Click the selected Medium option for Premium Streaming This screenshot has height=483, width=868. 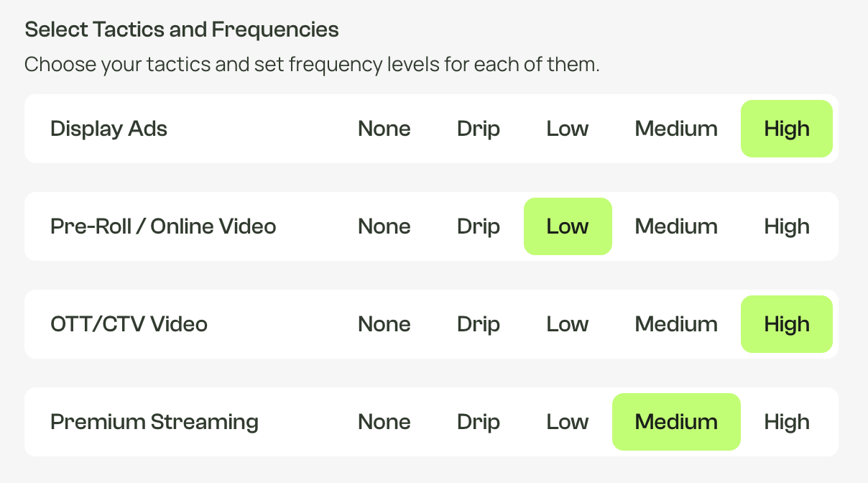tap(676, 422)
